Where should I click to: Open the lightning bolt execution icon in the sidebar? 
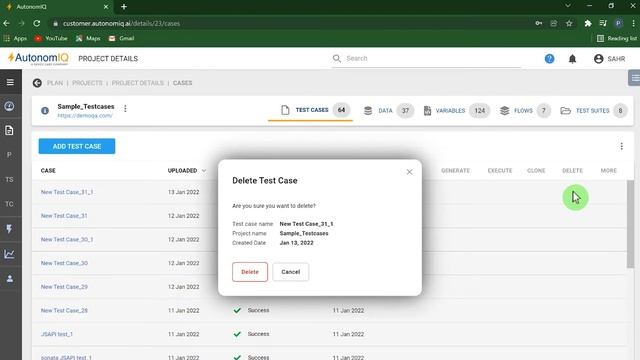[x=9, y=229]
